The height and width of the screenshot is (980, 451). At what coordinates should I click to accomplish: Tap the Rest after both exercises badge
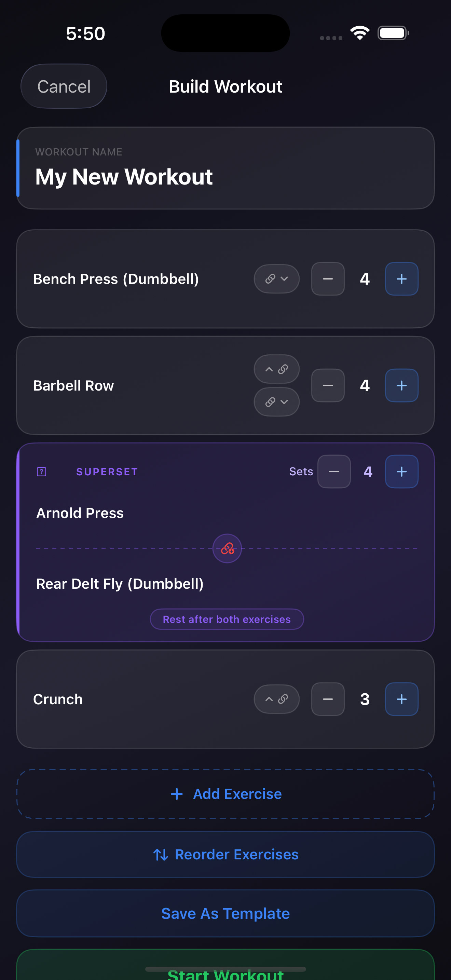(227, 619)
